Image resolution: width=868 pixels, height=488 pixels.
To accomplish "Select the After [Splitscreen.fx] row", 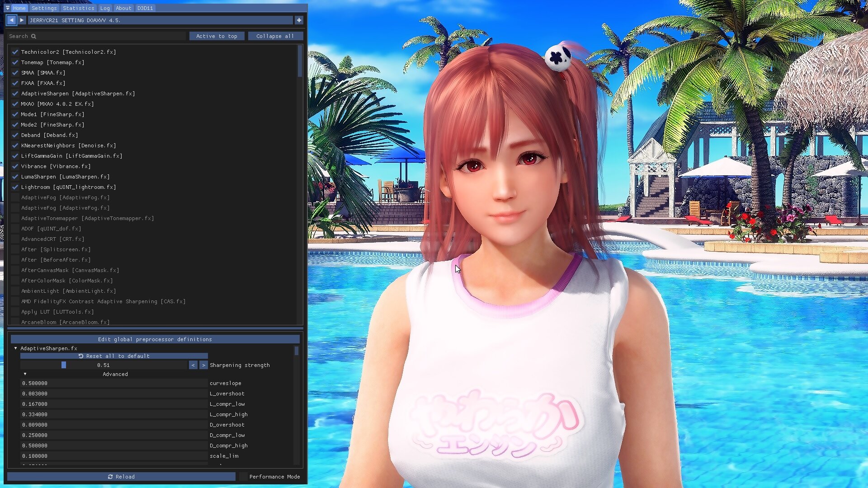I will (x=56, y=249).
